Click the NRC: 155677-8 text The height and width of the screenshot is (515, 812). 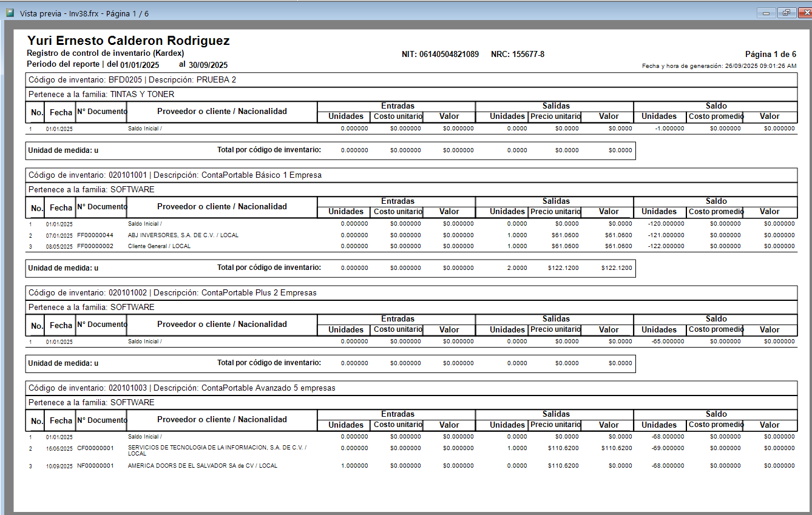pyautogui.click(x=518, y=54)
